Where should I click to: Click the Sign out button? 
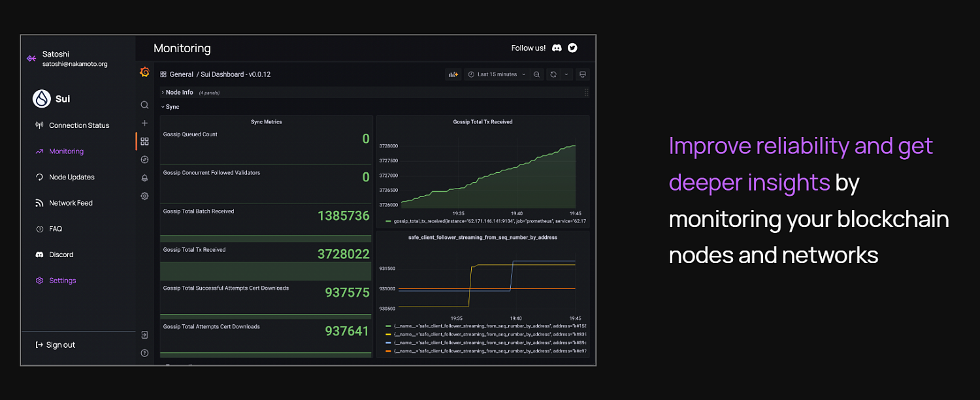pos(56,345)
